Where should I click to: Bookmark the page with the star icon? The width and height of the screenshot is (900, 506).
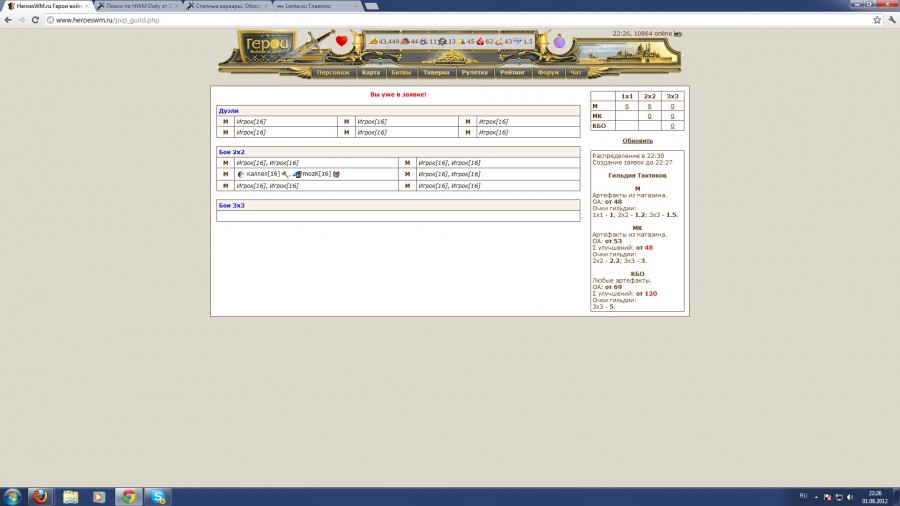point(877,20)
